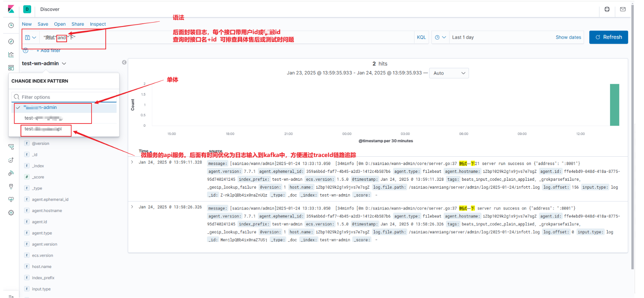This screenshot has height=298, width=644.
Task: Click the green histogram bar
Action: (614, 105)
